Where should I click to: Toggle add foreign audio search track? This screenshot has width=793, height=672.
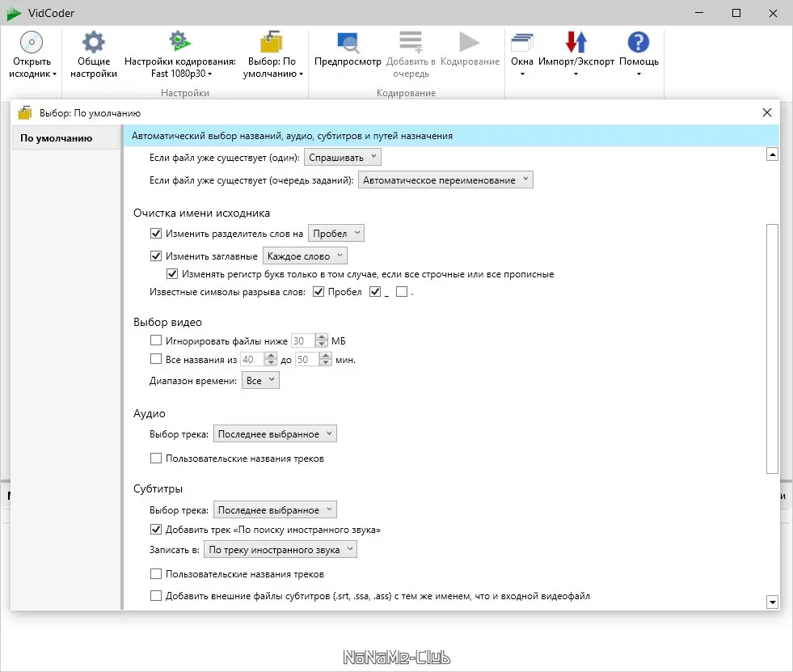pos(156,530)
